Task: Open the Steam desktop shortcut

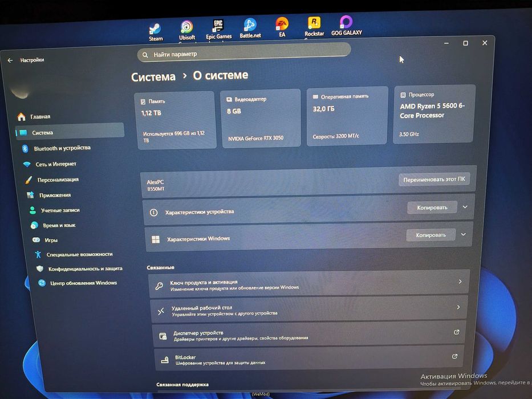Action: [156, 32]
